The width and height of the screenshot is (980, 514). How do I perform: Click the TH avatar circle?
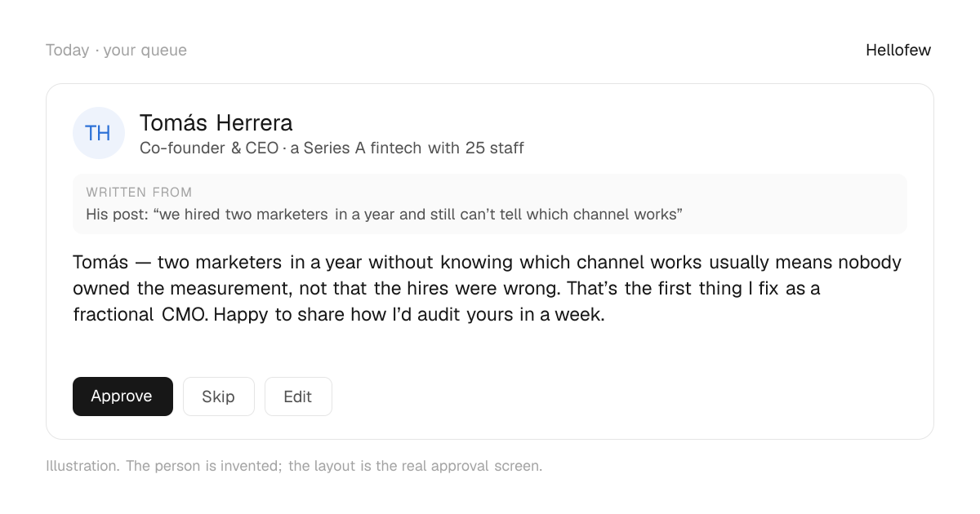[x=99, y=133]
